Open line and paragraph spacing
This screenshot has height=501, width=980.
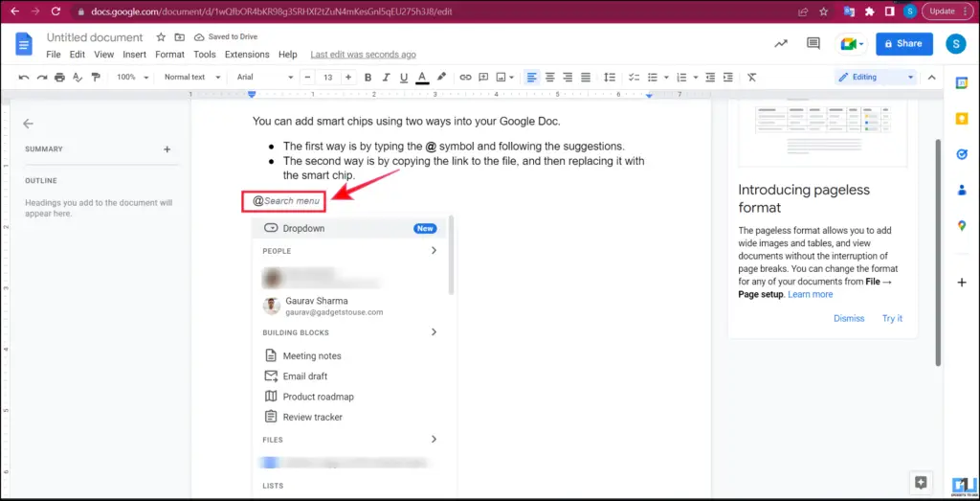[x=610, y=78]
